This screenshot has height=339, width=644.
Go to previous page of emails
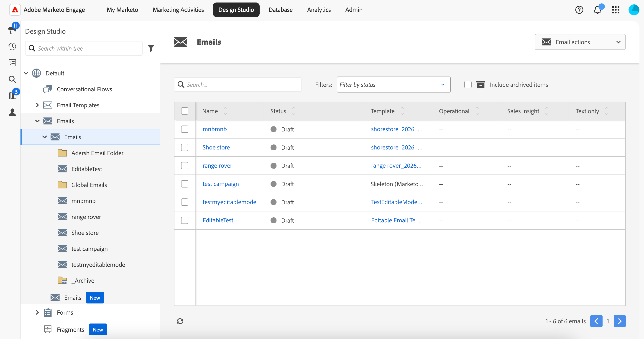click(596, 321)
